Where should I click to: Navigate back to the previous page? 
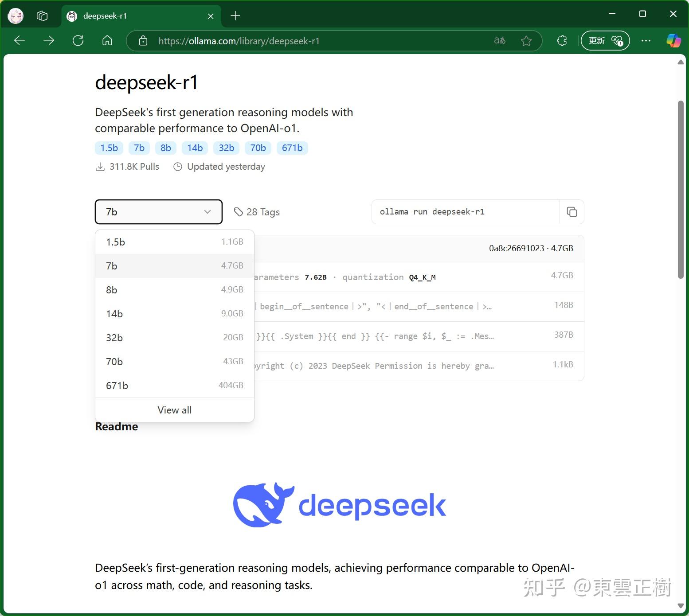click(x=20, y=40)
